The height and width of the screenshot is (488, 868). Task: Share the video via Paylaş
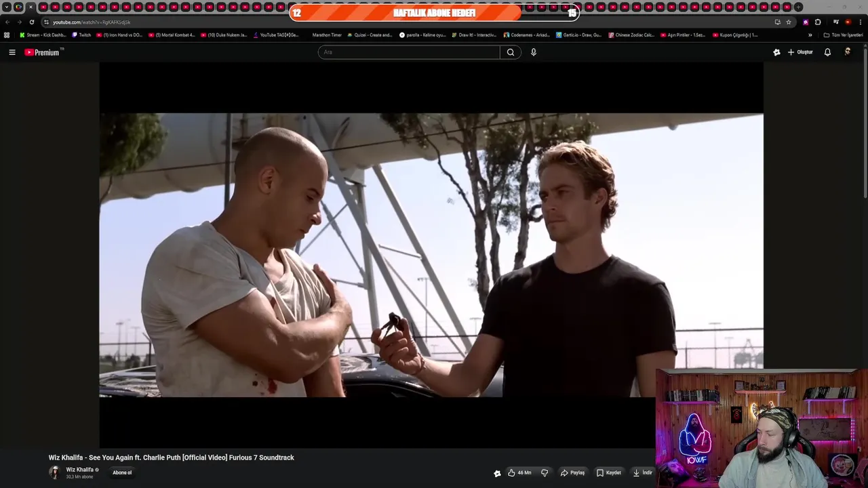click(x=572, y=472)
